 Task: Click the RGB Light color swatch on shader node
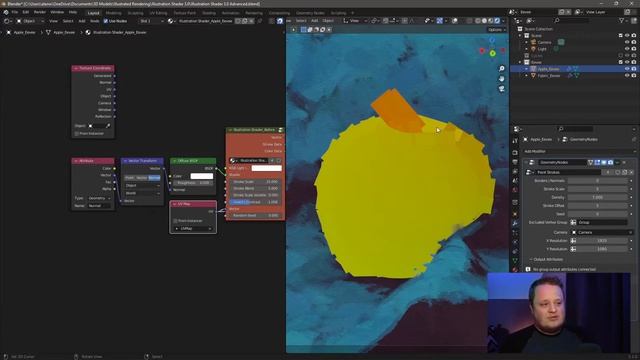[x=267, y=168]
